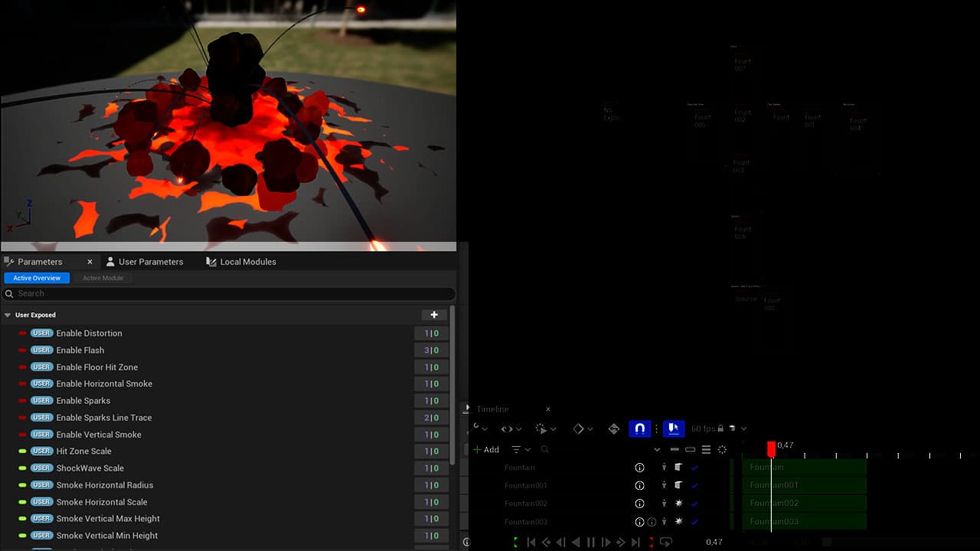Uncheck Fountain001 enabled checkmark
Viewport: 980px width, 551px height.
(694, 485)
